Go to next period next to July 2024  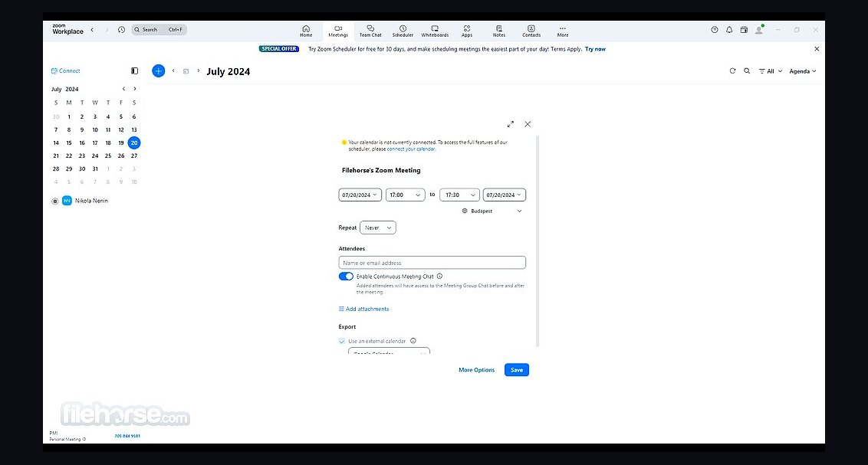click(x=198, y=70)
